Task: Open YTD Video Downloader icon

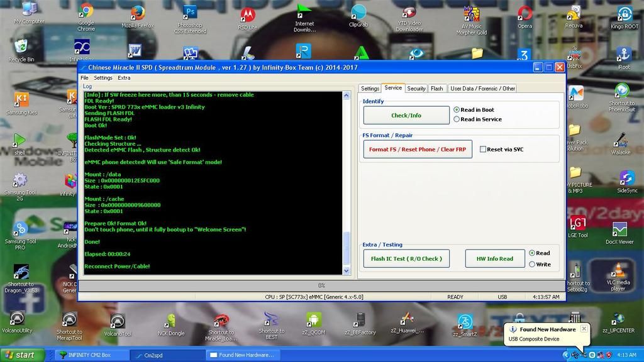Action: [x=409, y=19]
